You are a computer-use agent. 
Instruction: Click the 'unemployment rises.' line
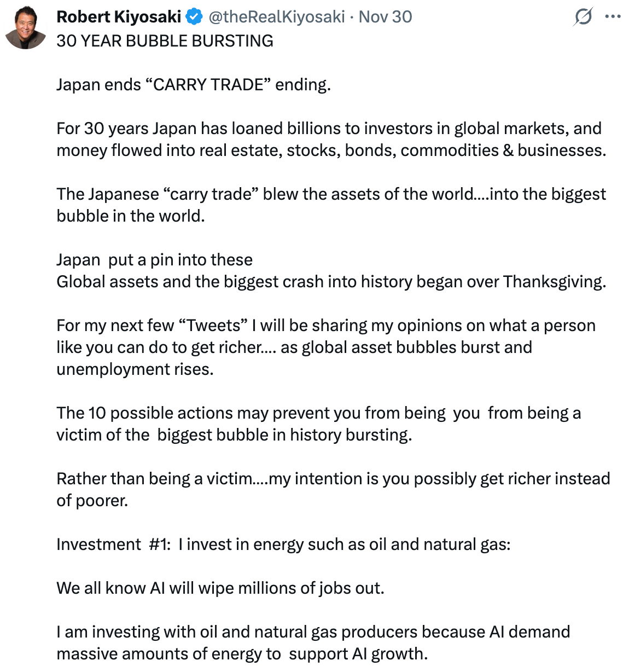[135, 369]
